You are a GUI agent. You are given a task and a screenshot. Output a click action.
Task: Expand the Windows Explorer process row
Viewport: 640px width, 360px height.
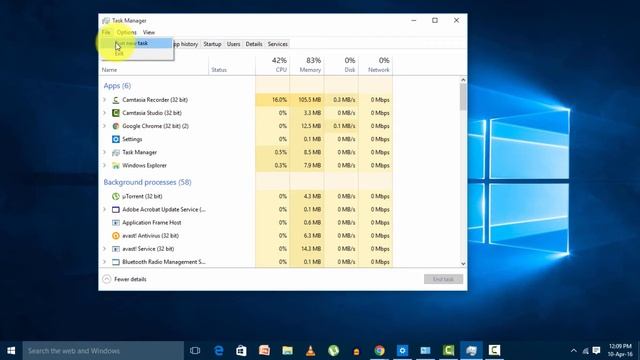(105, 165)
